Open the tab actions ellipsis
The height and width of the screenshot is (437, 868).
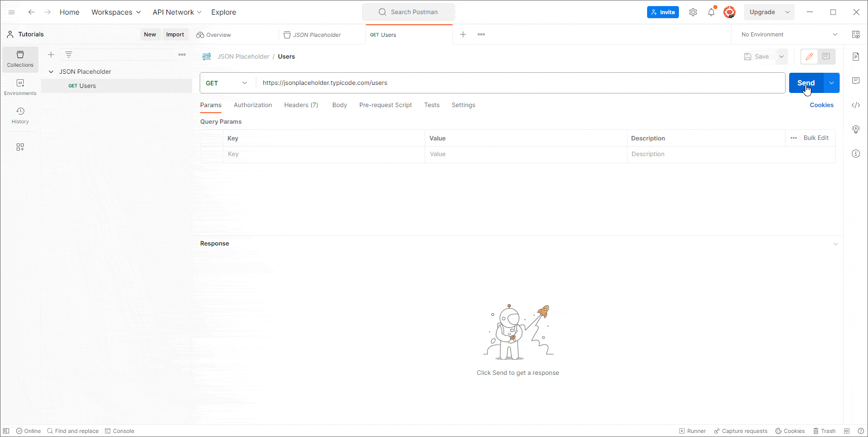coord(481,34)
